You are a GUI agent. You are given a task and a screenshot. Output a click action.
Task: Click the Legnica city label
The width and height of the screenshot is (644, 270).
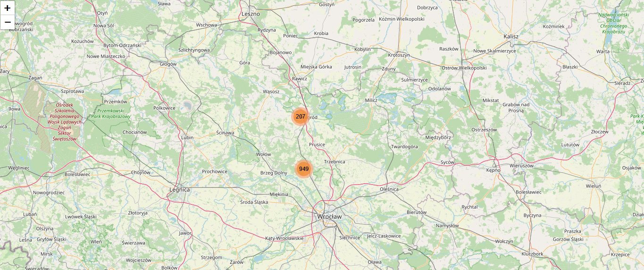pos(179,189)
